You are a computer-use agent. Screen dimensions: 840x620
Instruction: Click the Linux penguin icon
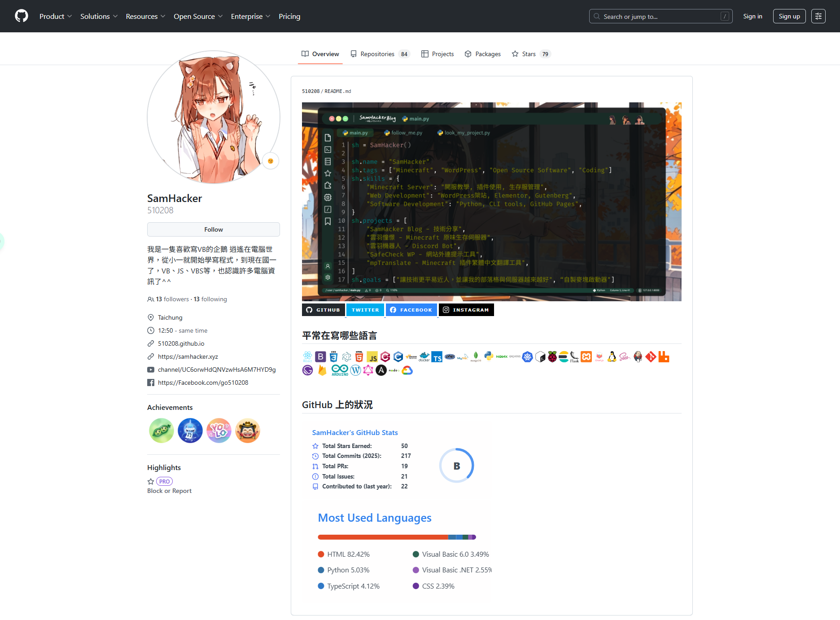(612, 357)
